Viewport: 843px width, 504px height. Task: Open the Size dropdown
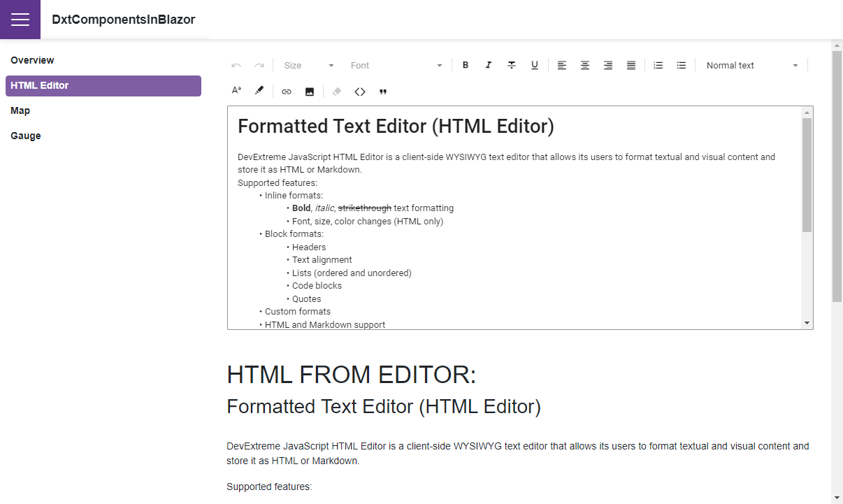click(309, 65)
